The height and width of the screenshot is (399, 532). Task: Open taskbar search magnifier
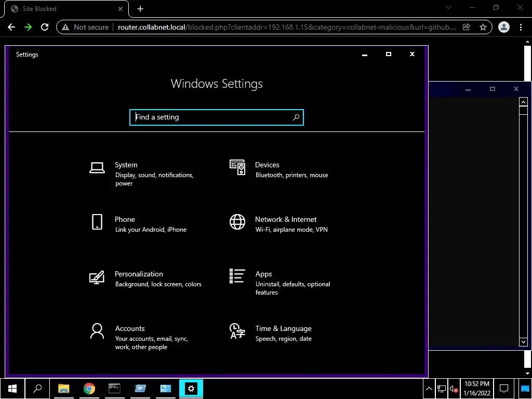37,389
